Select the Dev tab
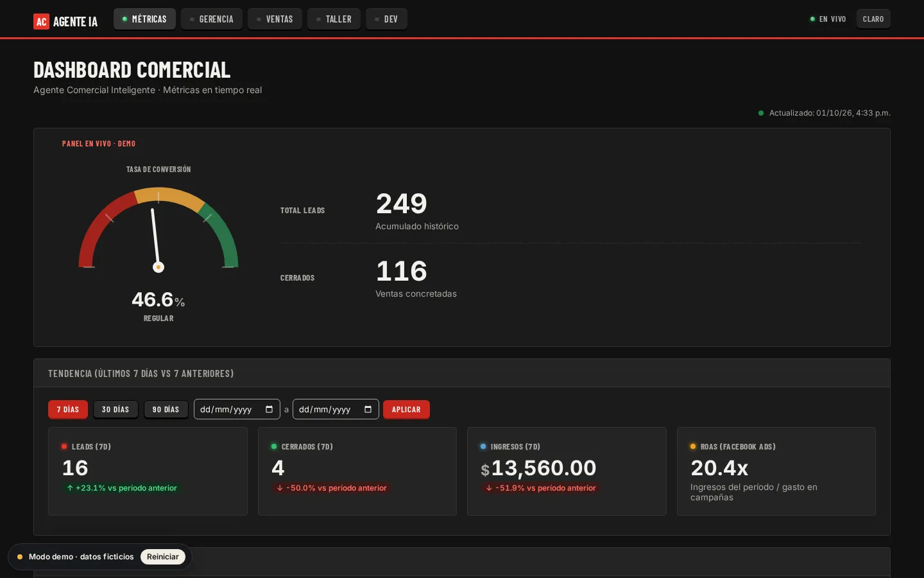The image size is (924, 578). point(386,19)
